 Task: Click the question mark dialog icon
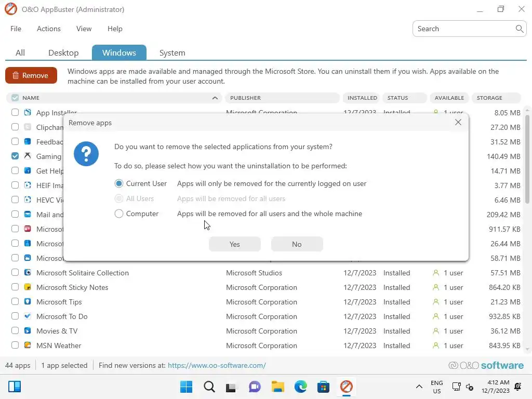(86, 154)
